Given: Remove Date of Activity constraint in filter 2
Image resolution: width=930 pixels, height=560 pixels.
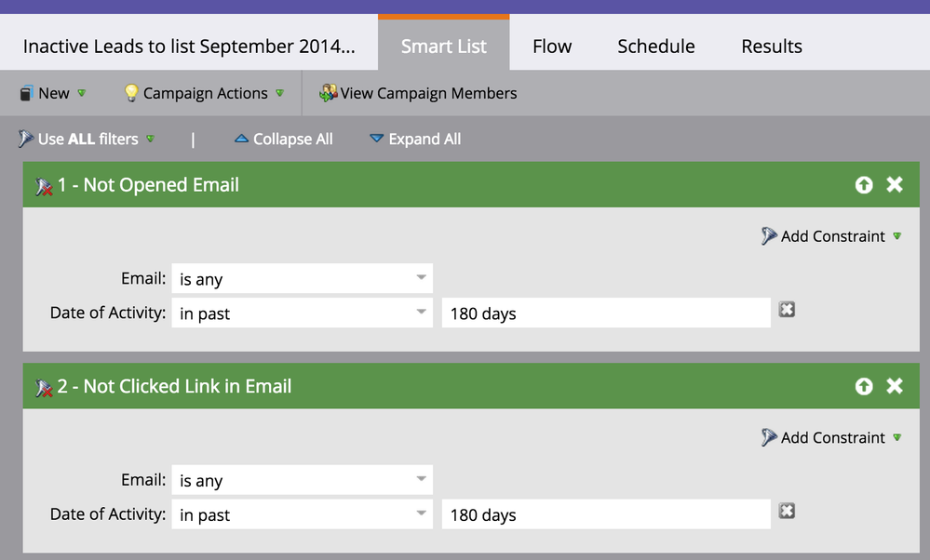Looking at the screenshot, I should (787, 511).
